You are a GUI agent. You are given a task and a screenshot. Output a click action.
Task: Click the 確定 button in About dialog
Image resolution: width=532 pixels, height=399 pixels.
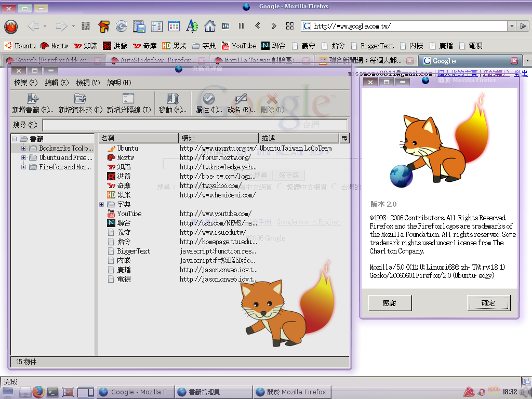click(x=488, y=303)
